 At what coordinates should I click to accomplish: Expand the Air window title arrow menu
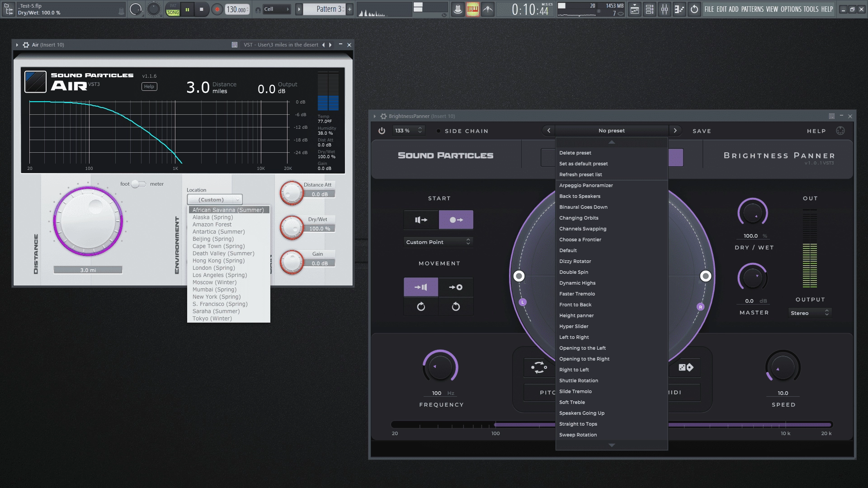pyautogui.click(x=17, y=45)
